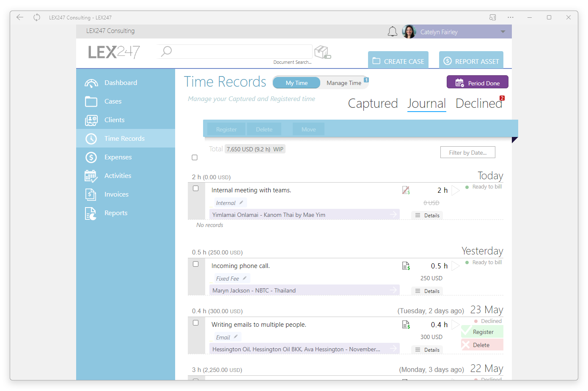Open the Hessington Oil case link
The image size is (588, 391).
[x=304, y=349]
